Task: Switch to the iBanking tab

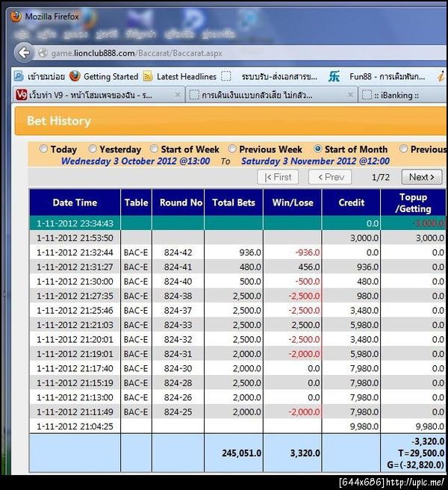Action: pos(403,95)
